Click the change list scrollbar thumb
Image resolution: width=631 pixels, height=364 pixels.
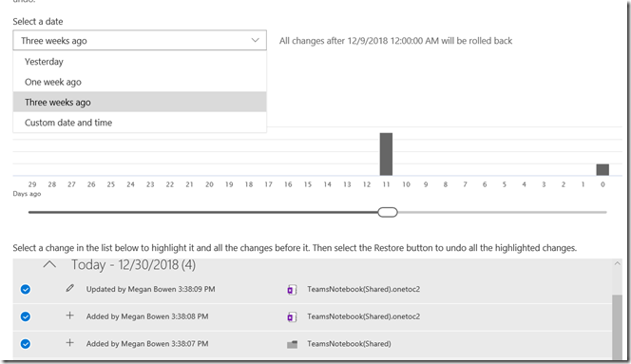(x=617, y=327)
